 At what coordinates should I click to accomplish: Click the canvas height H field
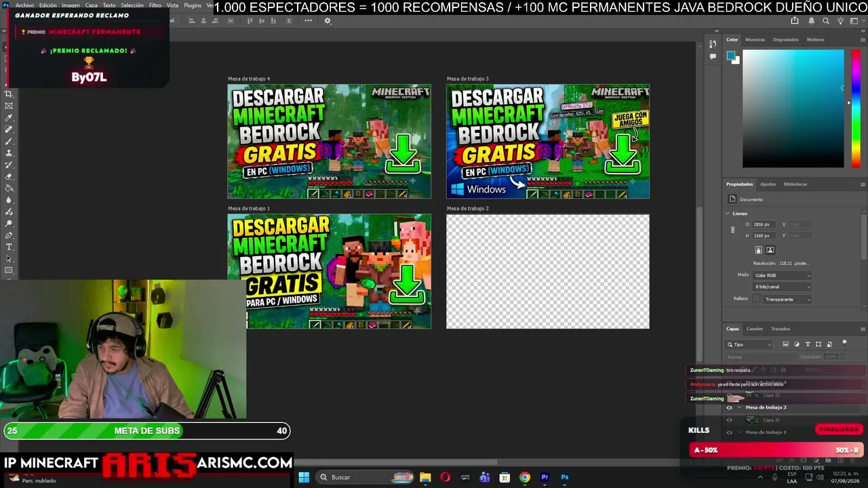[x=766, y=236]
